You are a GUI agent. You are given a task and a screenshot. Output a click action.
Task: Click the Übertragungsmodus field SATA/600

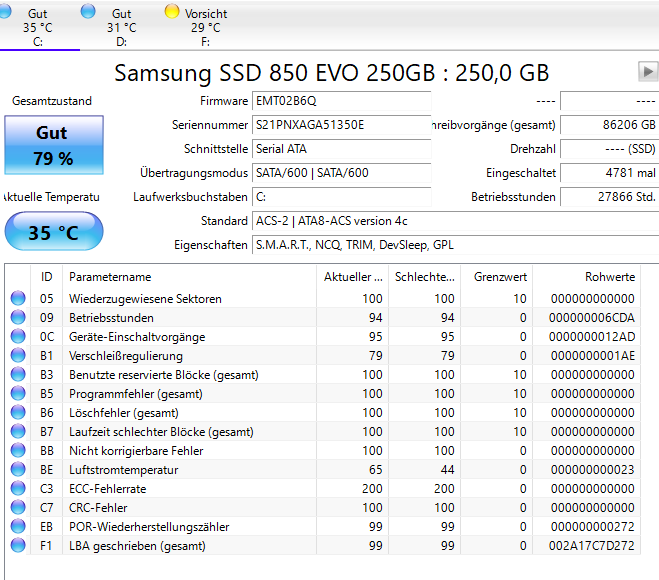click(341, 173)
